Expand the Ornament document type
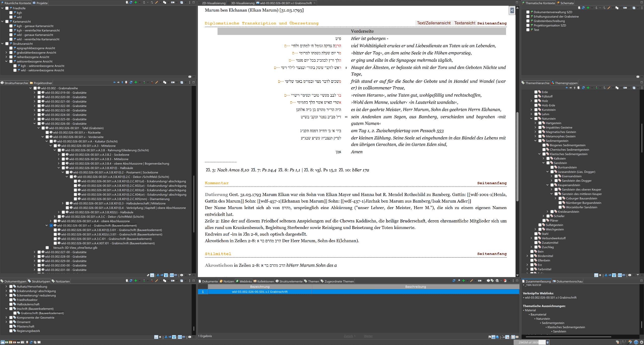 click(x=6, y=322)
